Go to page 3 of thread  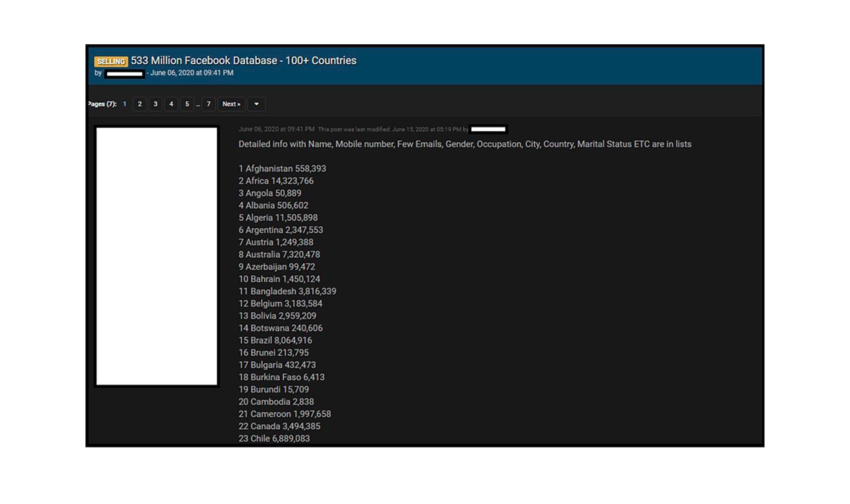point(155,104)
